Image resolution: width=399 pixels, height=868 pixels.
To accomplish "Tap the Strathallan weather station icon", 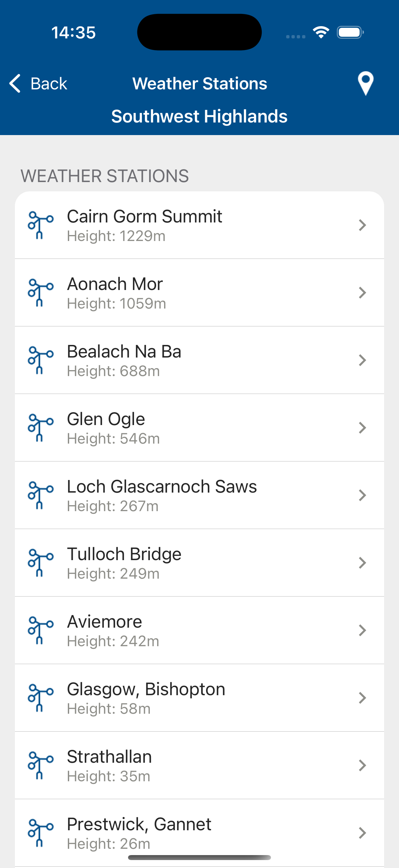I will 40,765.
